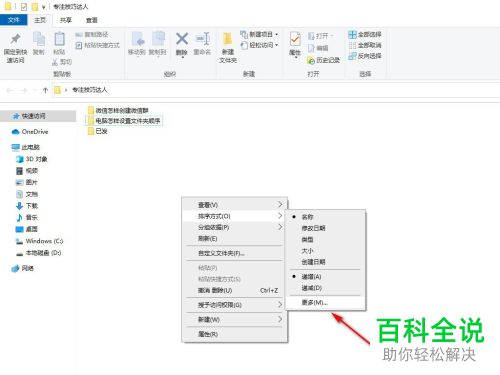Click the New folder (新建文件夹) icon

pos(228,39)
